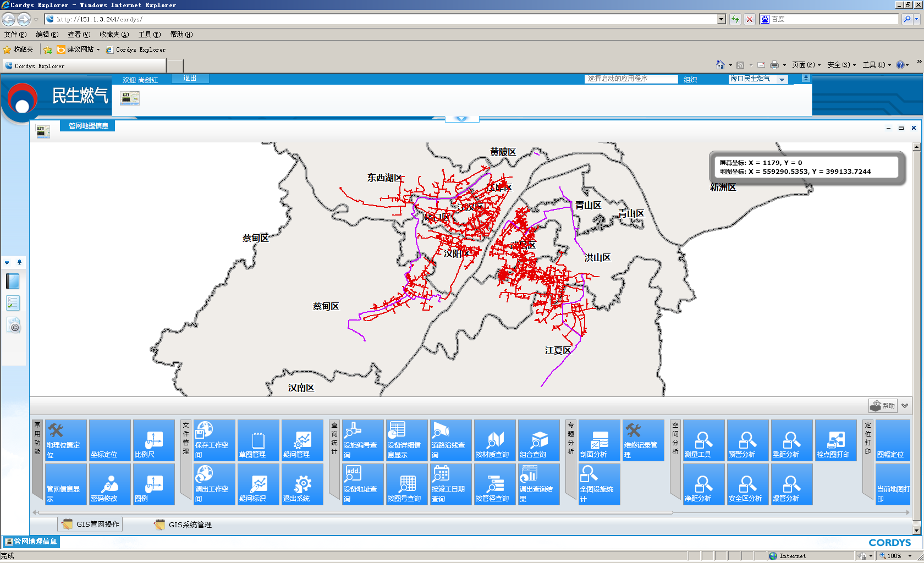Click the 比例尺 scale tool

click(x=154, y=440)
